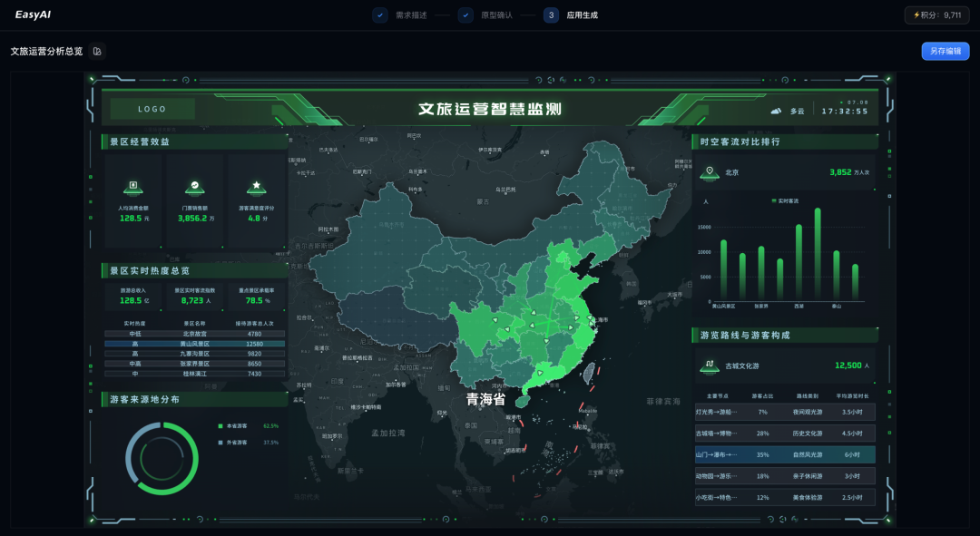Screen dimensions: 980x536
Task: Click the location pin icon beside 北京
Action: tap(710, 172)
